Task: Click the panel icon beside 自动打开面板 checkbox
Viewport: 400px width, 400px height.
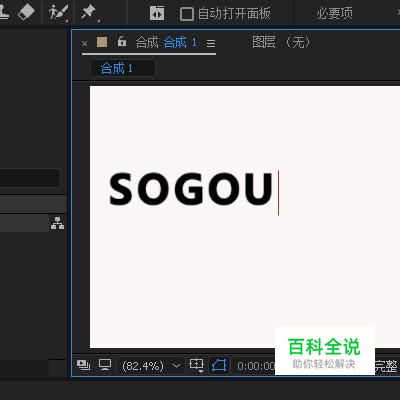Action: pos(157,14)
